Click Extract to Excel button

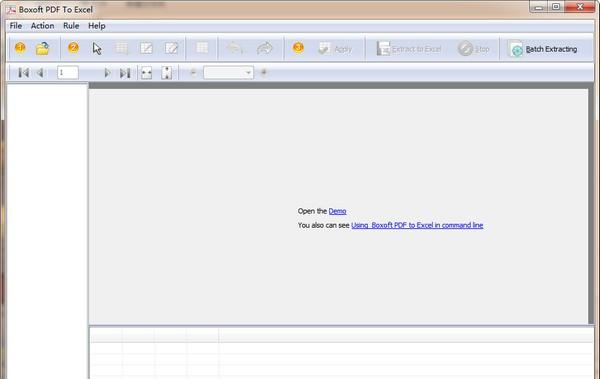click(x=409, y=49)
